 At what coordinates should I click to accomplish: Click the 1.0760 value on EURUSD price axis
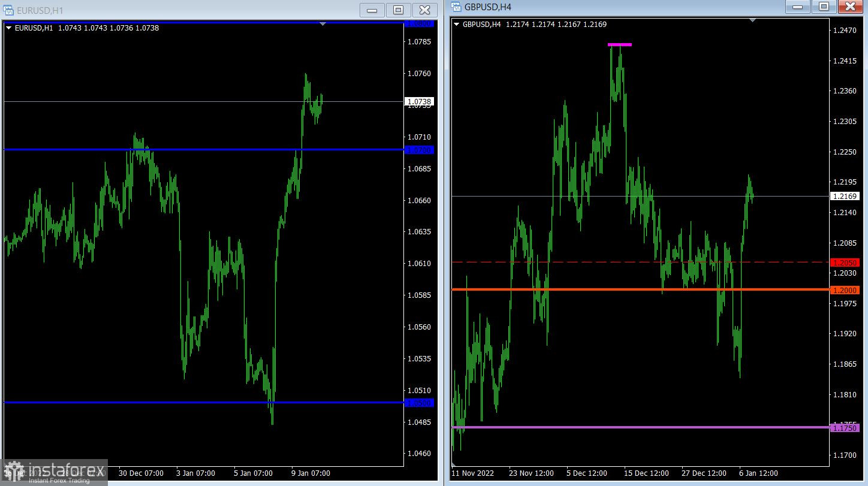(420, 74)
